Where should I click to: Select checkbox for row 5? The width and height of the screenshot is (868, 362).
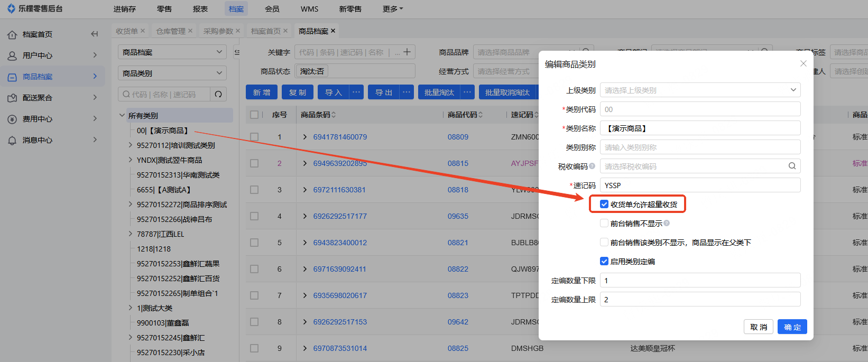point(254,243)
